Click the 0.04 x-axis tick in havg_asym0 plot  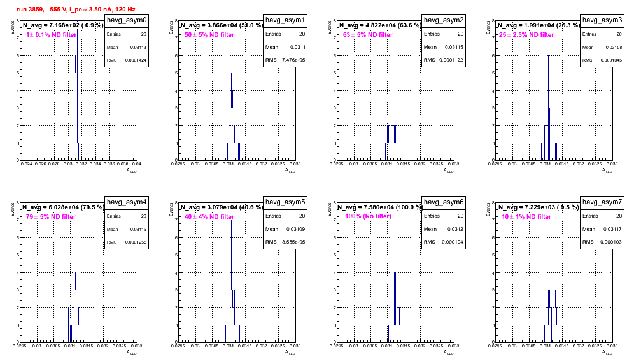136,164
